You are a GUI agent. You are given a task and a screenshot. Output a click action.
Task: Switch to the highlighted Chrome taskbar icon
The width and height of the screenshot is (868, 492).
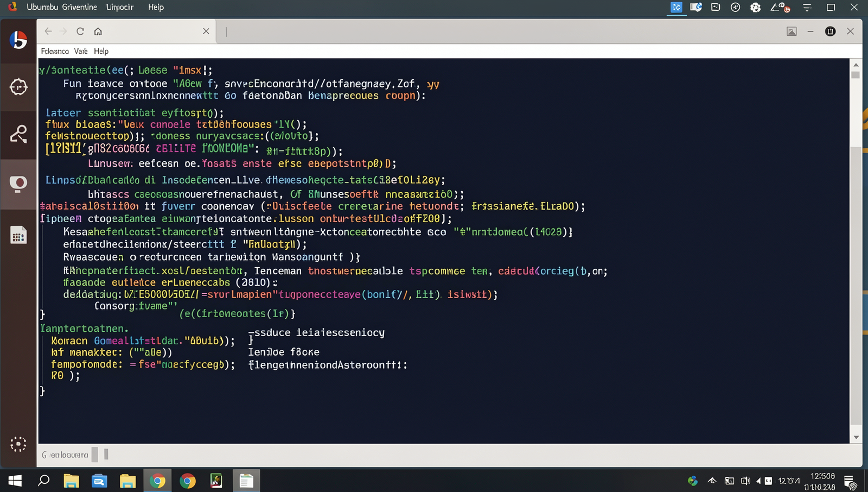[157, 481]
